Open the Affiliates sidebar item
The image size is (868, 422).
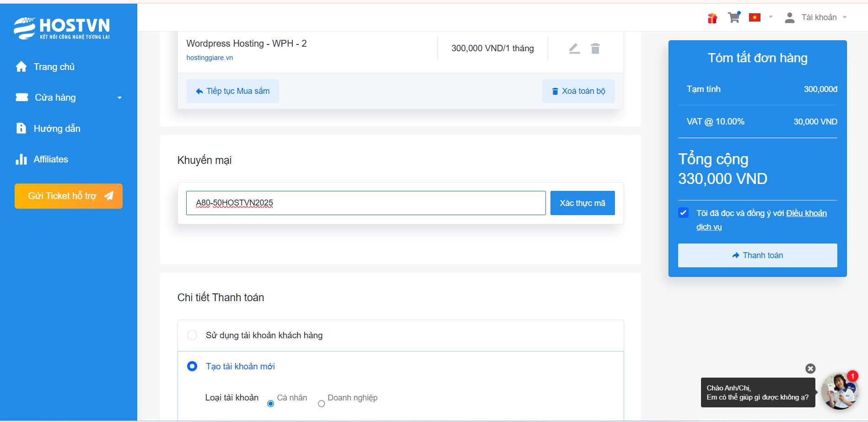[51, 159]
